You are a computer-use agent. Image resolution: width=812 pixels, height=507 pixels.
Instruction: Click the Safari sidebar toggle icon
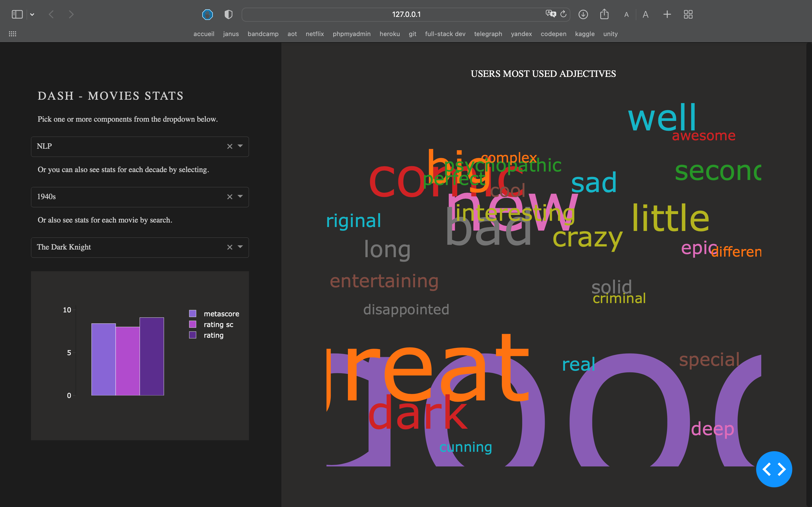tap(17, 14)
